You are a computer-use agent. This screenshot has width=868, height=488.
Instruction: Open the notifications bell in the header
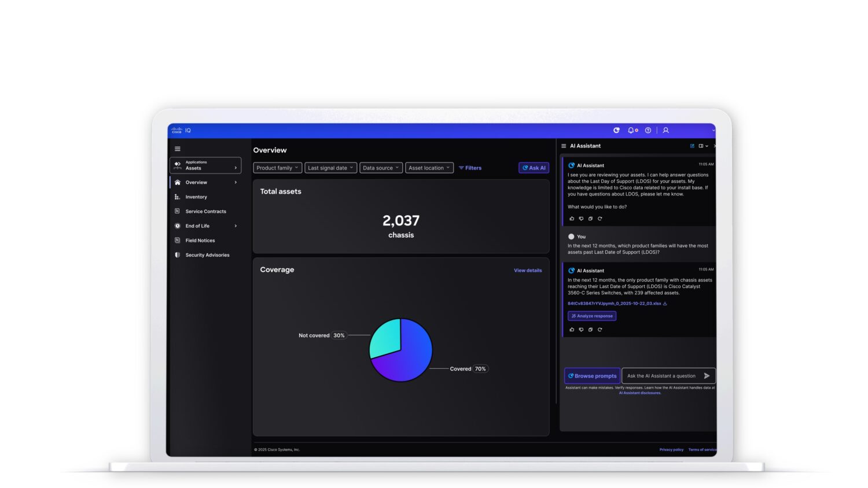pyautogui.click(x=631, y=130)
